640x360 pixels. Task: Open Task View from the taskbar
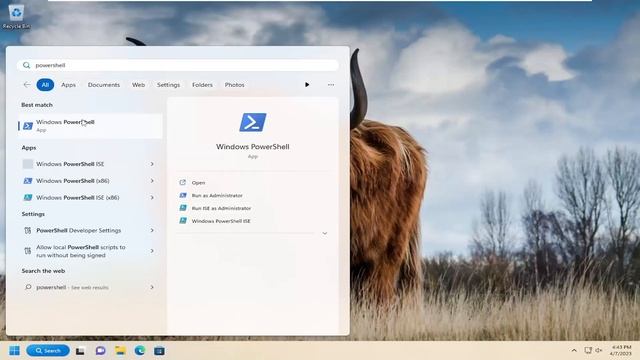(x=80, y=351)
